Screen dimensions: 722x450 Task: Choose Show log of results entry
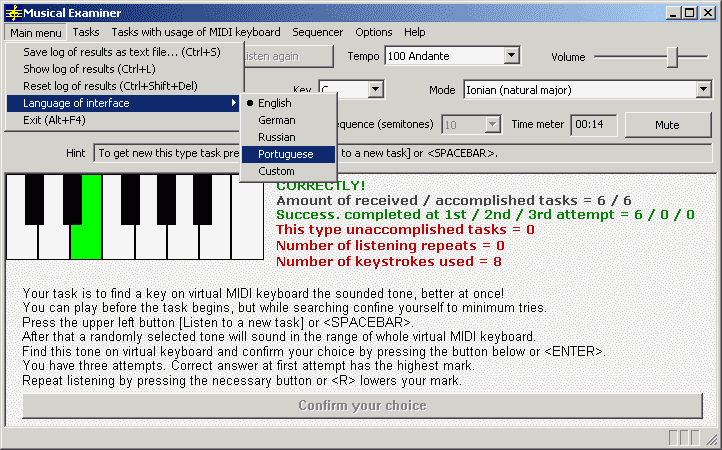88,69
